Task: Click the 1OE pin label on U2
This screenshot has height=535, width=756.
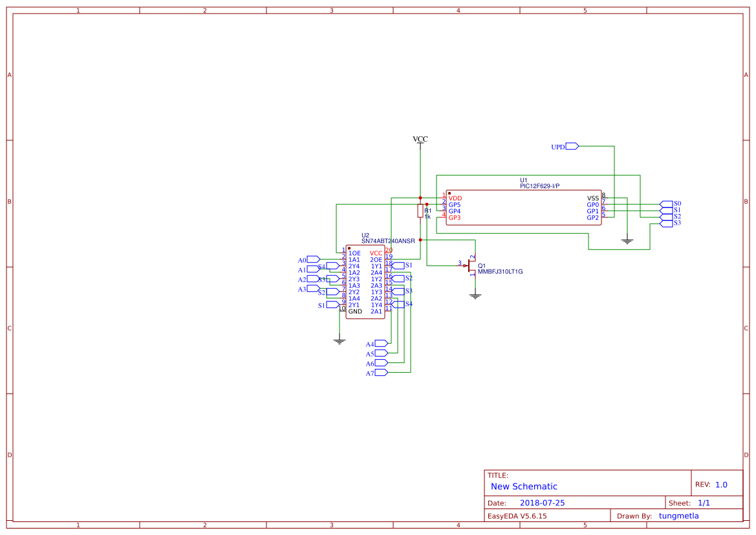Action: (x=354, y=253)
